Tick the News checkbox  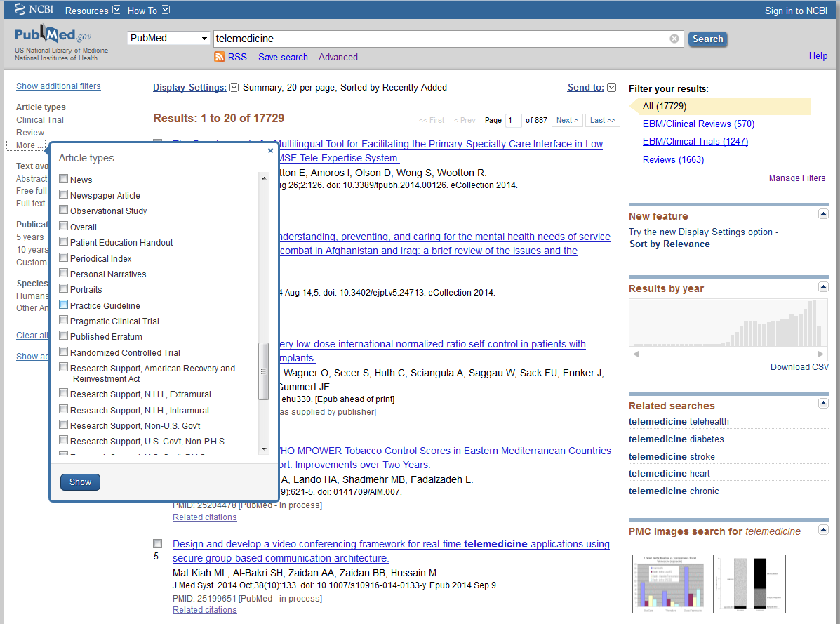click(x=64, y=179)
